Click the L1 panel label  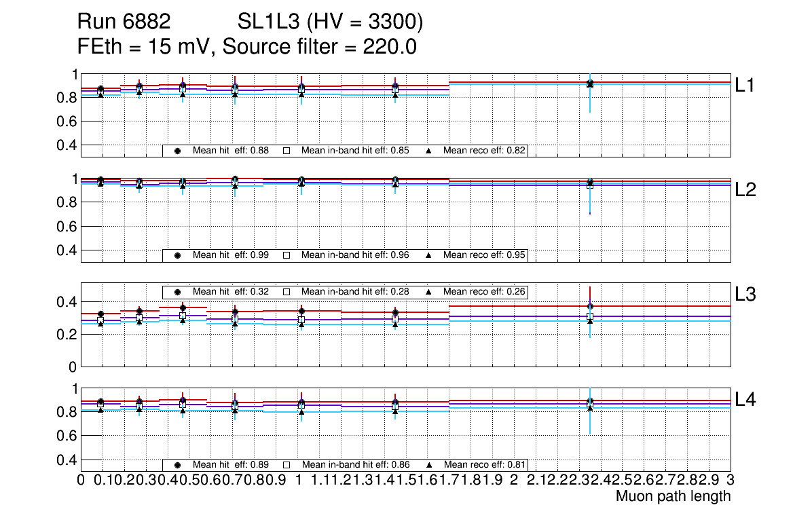click(746, 85)
